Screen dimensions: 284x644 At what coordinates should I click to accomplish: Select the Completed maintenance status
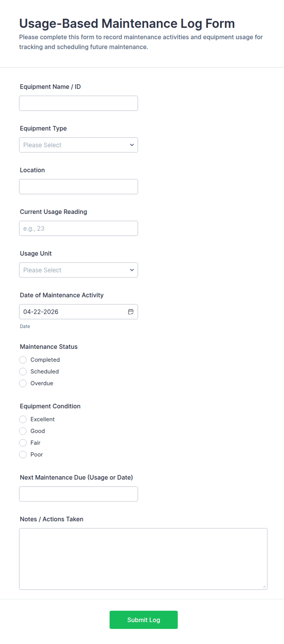[23, 360]
